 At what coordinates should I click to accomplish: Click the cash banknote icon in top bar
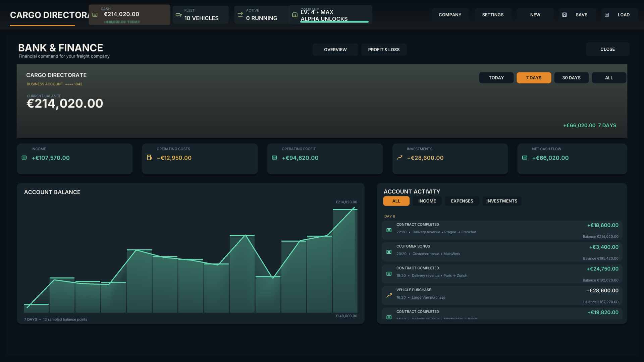(95, 15)
